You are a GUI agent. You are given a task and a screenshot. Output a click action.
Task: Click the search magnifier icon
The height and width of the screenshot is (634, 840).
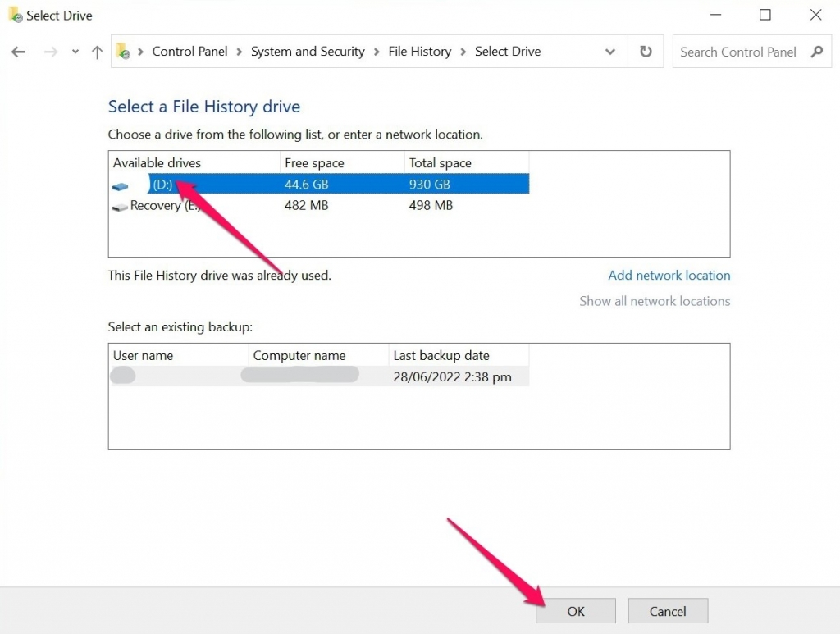[x=817, y=51]
